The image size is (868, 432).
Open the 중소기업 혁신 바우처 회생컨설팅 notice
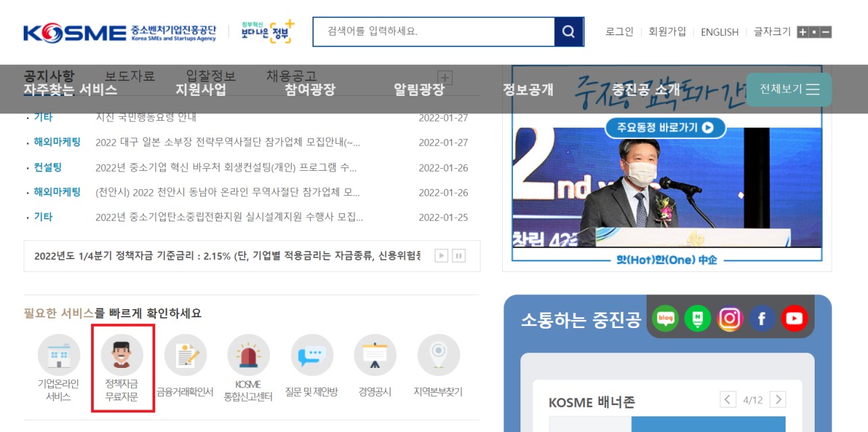(x=226, y=167)
